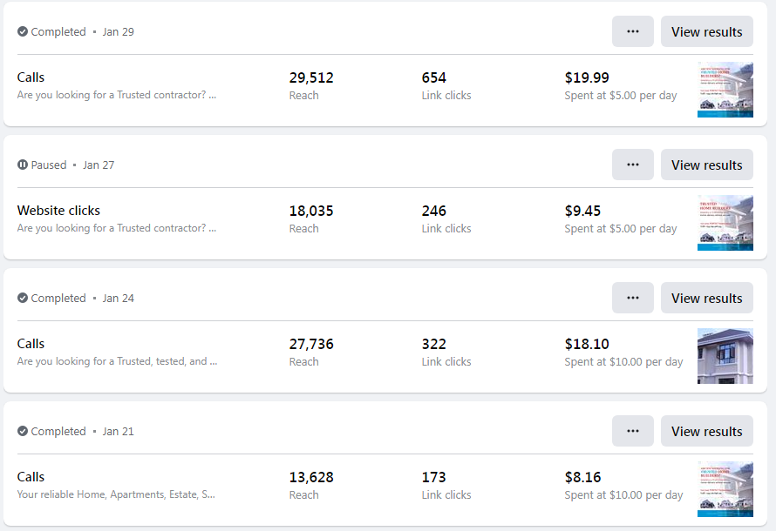The height and width of the screenshot is (532, 776).
Task: Click the Completed checkmark icon for Jan 29
Action: click(22, 32)
